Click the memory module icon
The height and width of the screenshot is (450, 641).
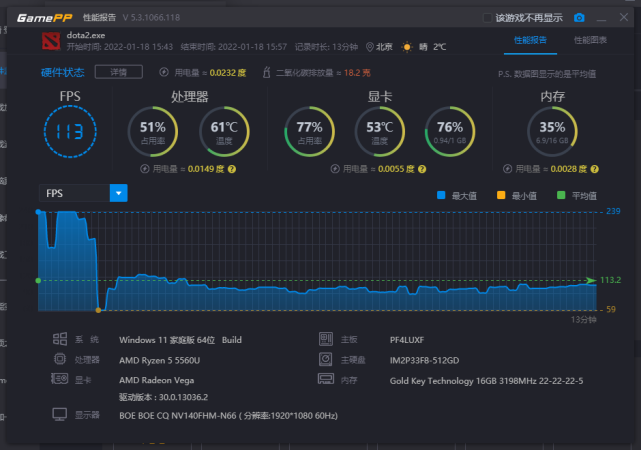(326, 379)
